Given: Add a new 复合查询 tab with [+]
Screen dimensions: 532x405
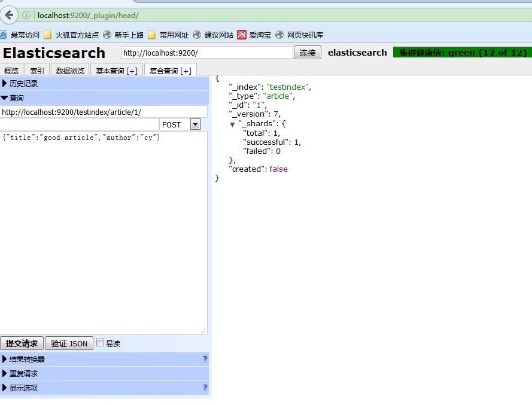Looking at the screenshot, I should point(186,71).
